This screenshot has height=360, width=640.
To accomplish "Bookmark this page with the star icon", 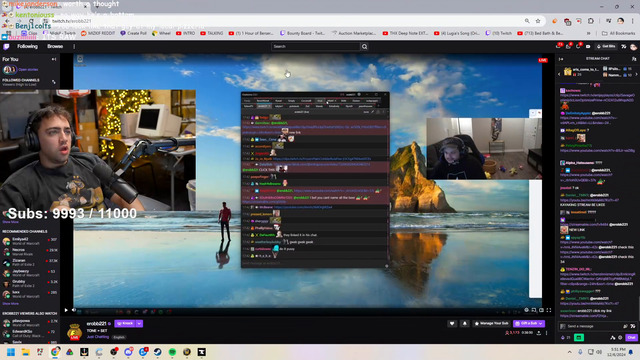I will tap(538, 21).
